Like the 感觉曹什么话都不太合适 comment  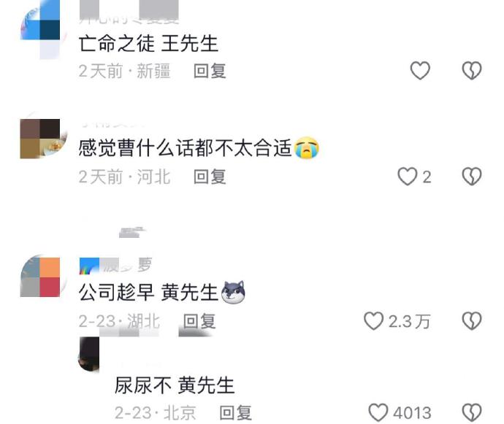pyautogui.click(x=408, y=177)
